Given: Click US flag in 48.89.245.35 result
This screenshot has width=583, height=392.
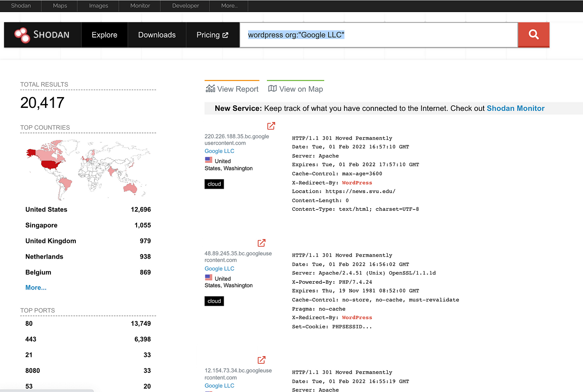Looking at the screenshot, I should pos(209,277).
